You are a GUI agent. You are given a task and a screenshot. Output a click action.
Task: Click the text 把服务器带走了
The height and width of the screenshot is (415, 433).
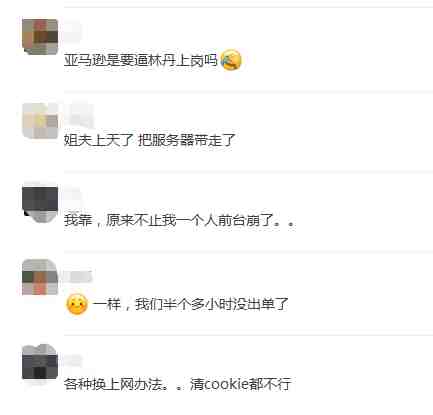coord(187,140)
